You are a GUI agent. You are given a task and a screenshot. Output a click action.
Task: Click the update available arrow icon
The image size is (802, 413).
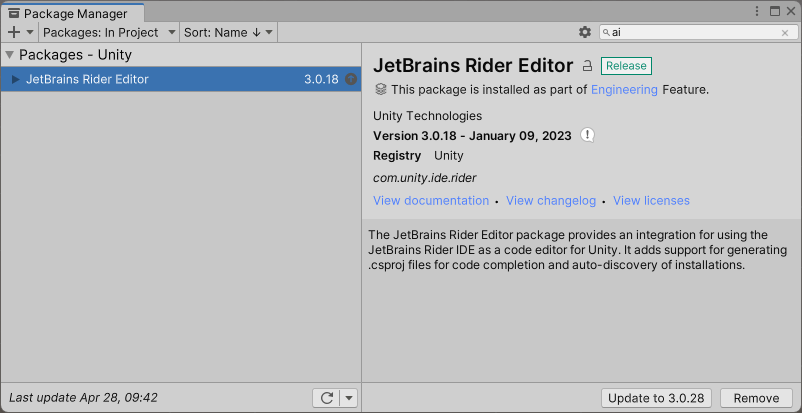tap(351, 79)
